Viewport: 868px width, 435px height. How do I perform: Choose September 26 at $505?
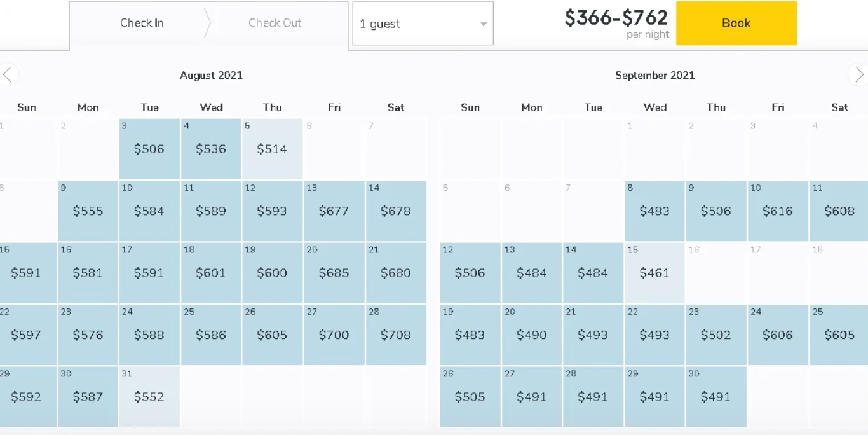click(x=470, y=397)
